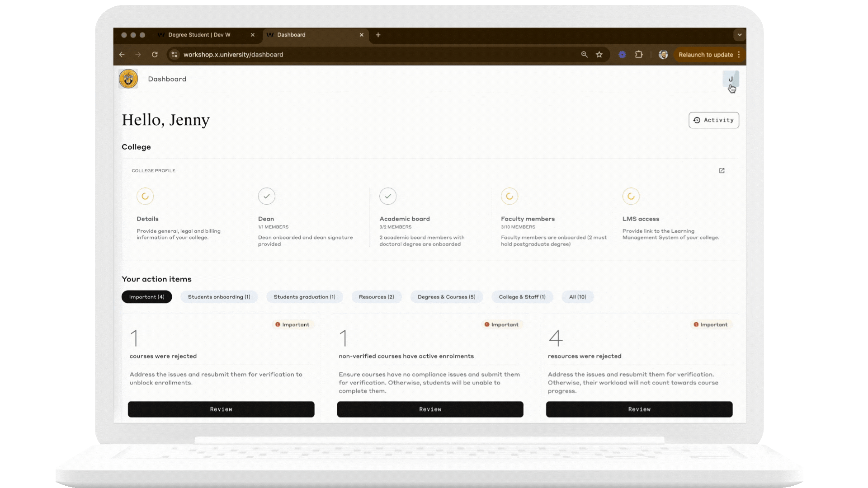Reload the page with the refresh icon
The height and width of the screenshot is (488, 868).
tap(155, 55)
